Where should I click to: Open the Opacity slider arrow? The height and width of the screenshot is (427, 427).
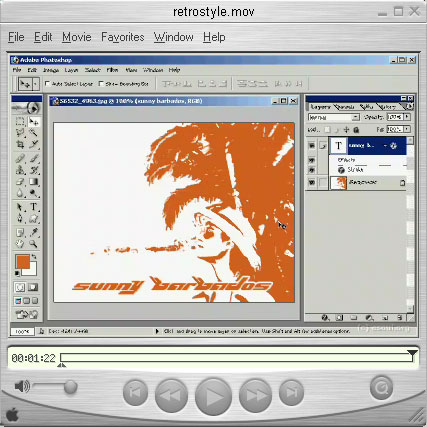407,117
